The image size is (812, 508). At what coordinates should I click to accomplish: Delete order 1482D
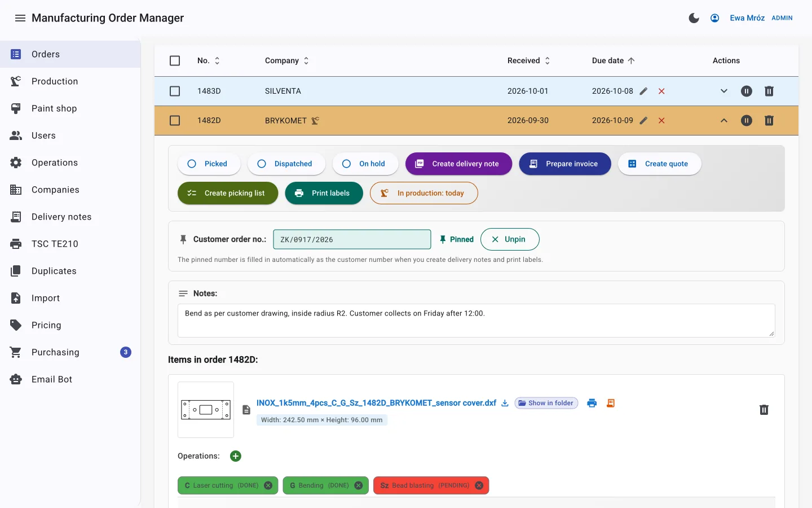click(x=769, y=120)
